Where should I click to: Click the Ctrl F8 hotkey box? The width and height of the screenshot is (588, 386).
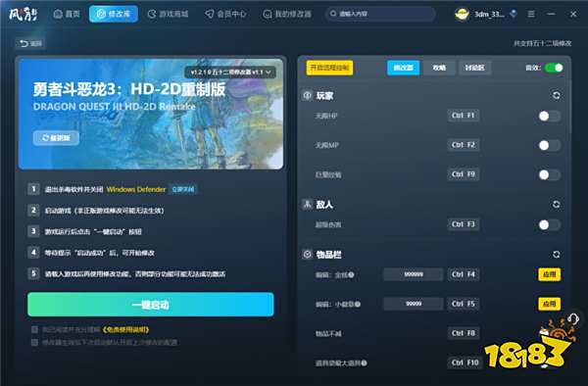464,333
